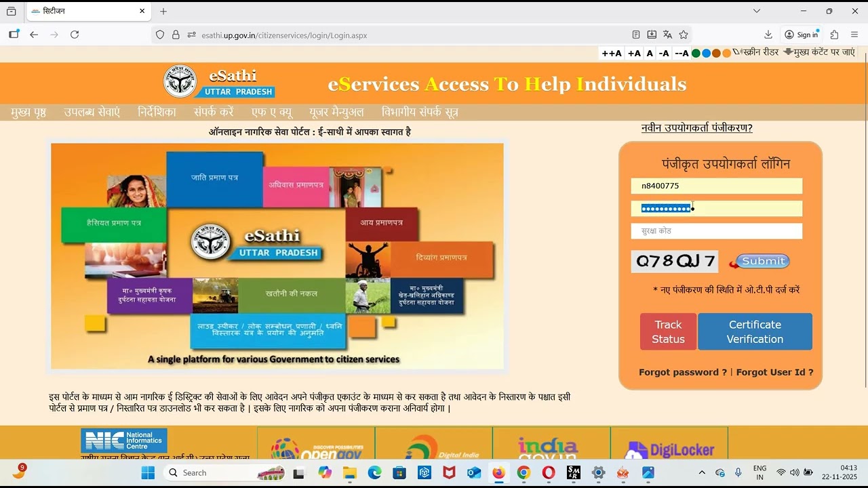Open Firefox View at the tab bar's left
The height and width of the screenshot is (488, 868).
tap(11, 11)
